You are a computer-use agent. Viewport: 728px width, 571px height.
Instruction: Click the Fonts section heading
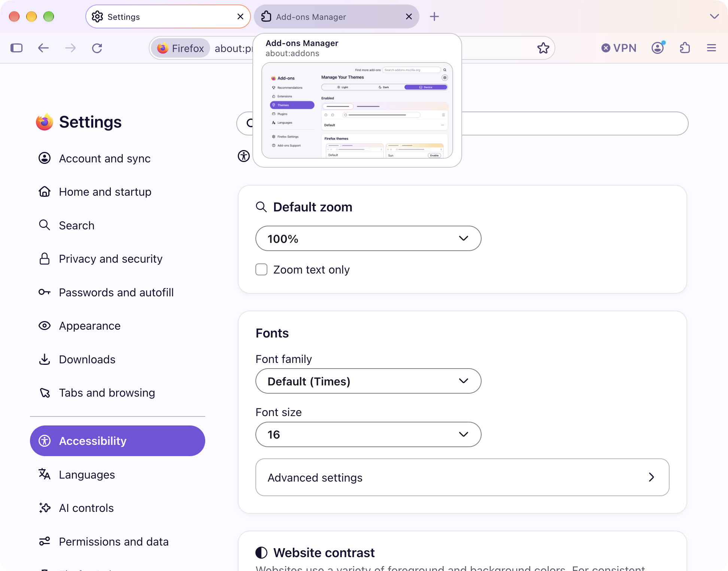272,333
